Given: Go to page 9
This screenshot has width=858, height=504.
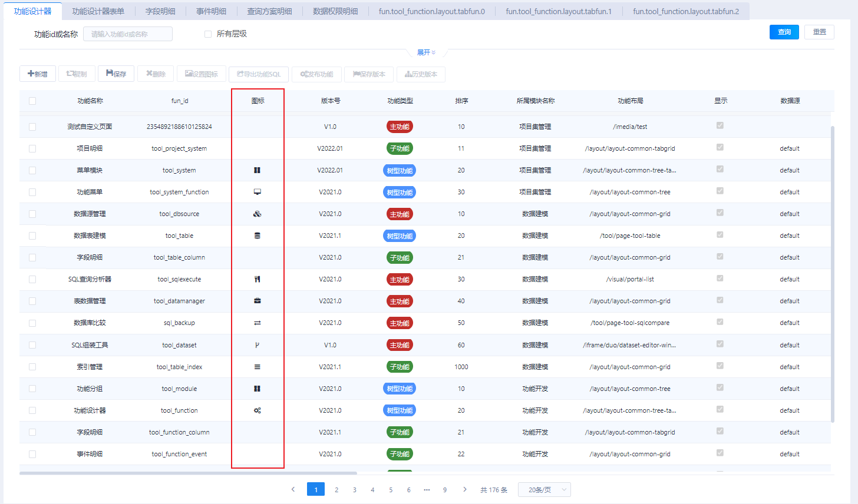Looking at the screenshot, I should [445, 489].
